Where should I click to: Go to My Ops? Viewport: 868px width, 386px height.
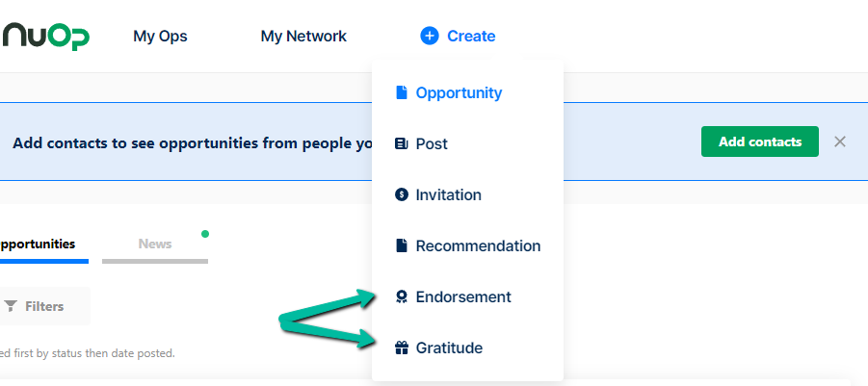pos(160,37)
